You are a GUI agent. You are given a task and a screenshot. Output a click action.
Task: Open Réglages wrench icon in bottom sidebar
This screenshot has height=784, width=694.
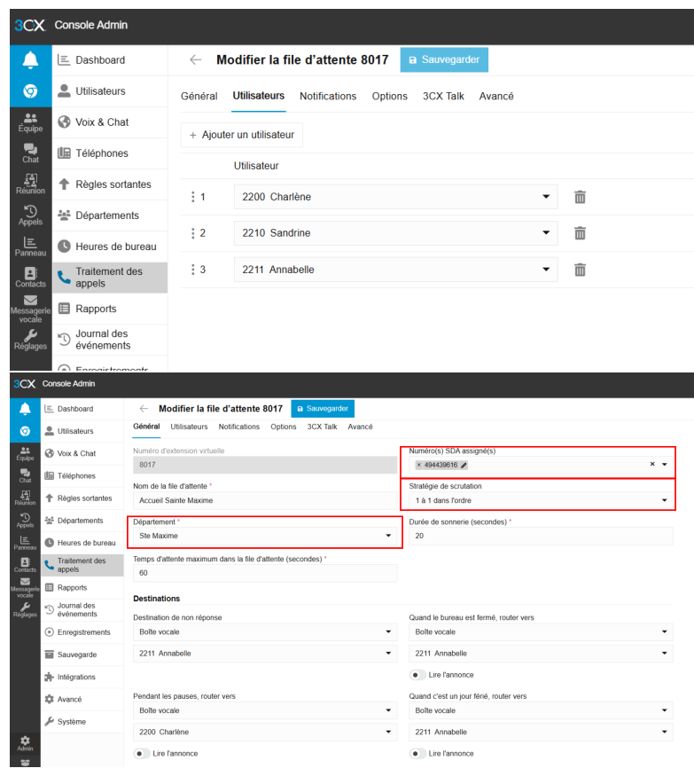point(25,610)
